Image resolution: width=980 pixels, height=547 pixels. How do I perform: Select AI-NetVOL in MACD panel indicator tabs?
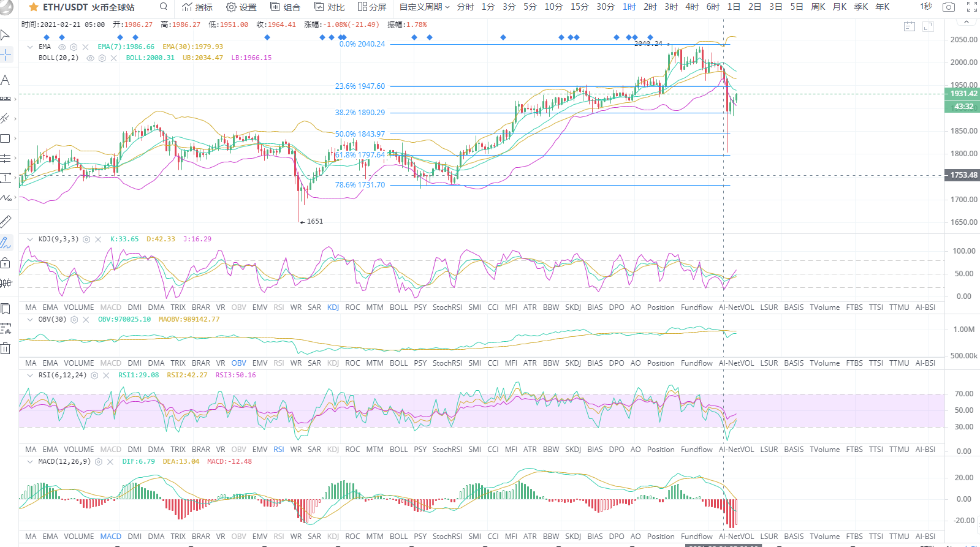point(736,537)
